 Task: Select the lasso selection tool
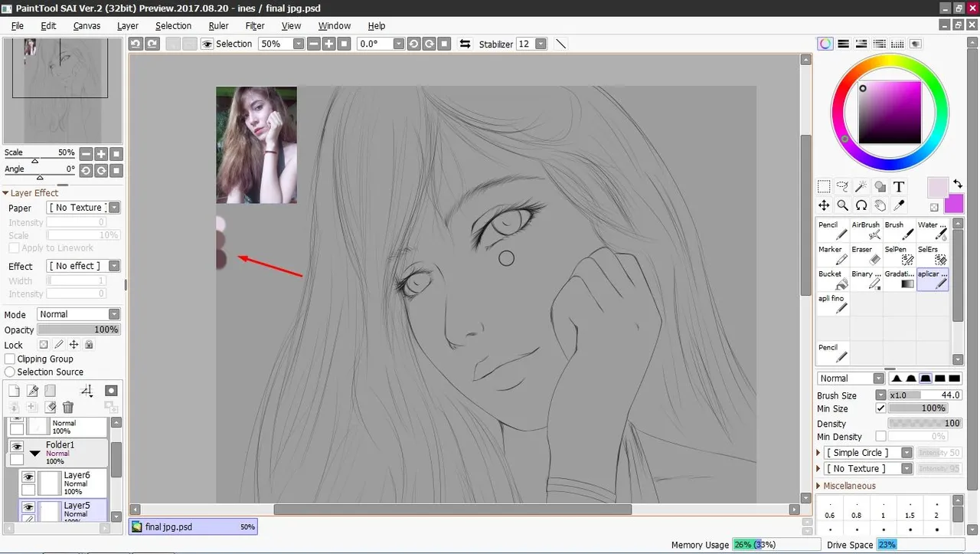click(842, 186)
